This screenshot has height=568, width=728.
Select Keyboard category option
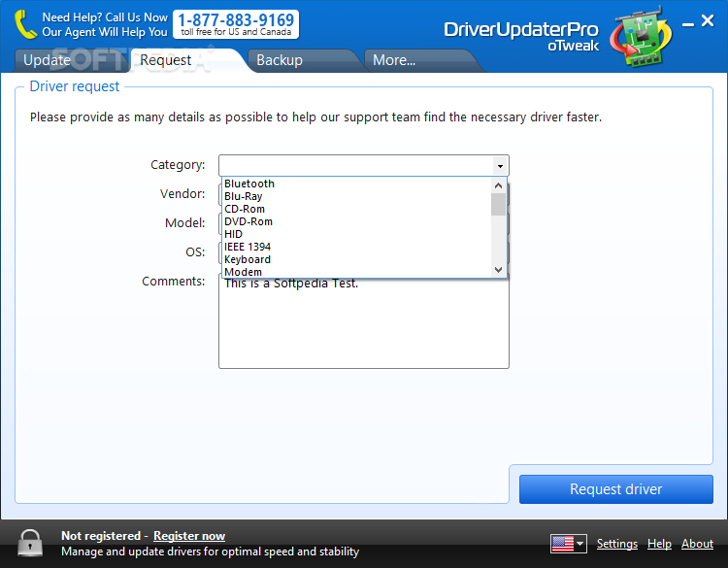357,259
